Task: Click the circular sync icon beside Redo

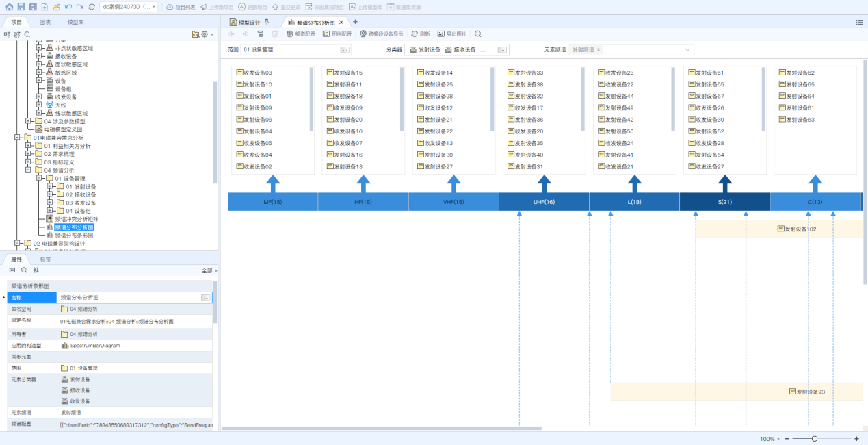Action: pyautogui.click(x=92, y=6)
